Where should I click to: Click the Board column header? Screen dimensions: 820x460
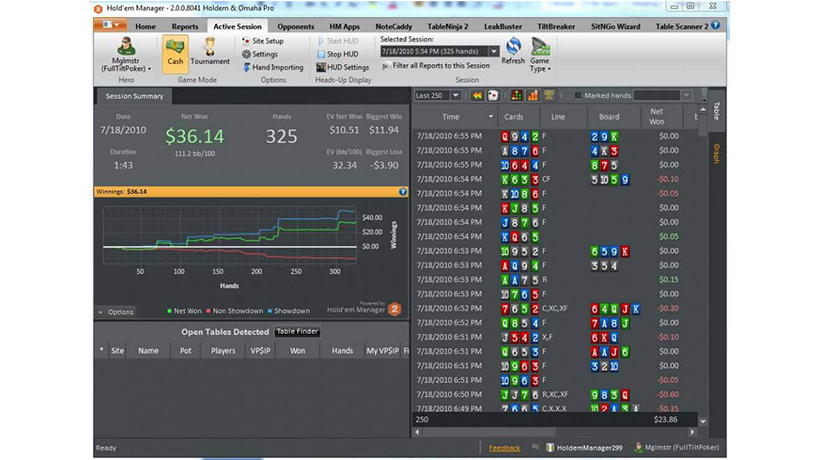609,117
